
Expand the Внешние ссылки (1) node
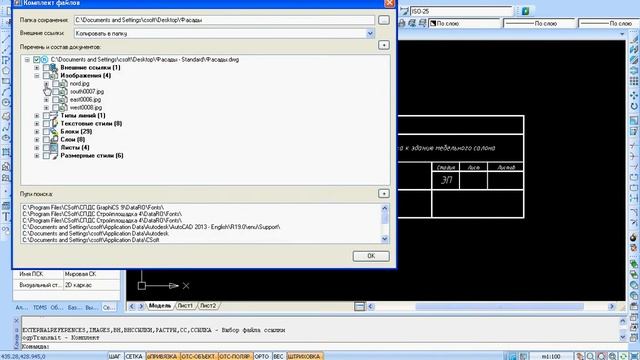tap(37, 68)
